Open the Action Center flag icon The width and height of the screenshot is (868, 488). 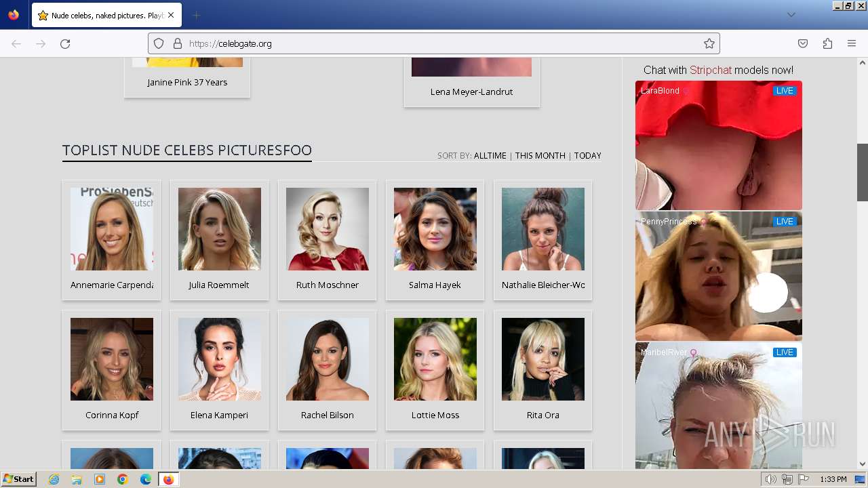(804, 479)
